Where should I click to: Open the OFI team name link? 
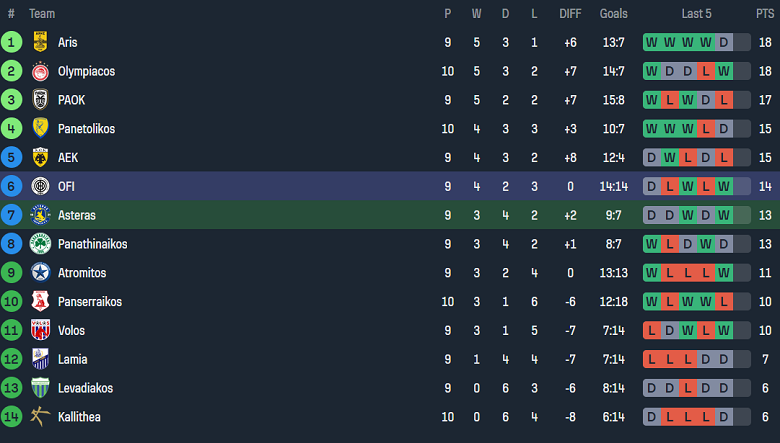pyautogui.click(x=66, y=187)
